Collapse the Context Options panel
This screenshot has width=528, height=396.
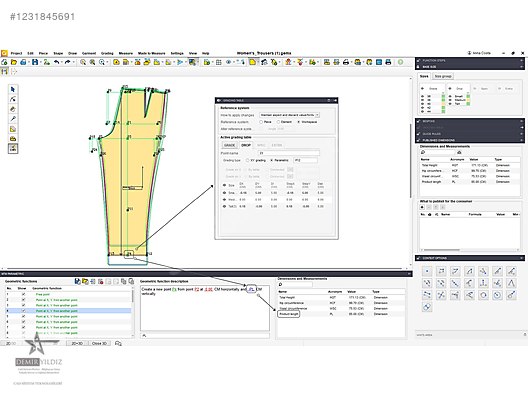pos(522,258)
